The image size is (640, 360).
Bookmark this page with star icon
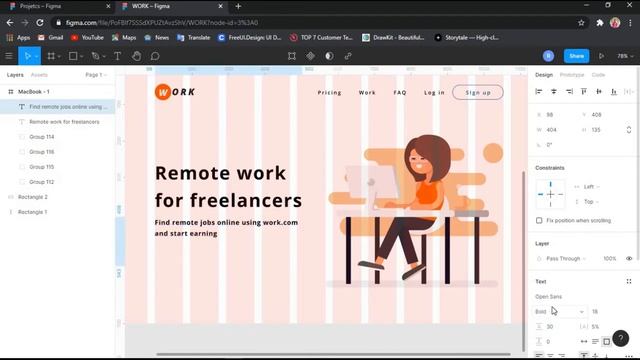pos(581,23)
